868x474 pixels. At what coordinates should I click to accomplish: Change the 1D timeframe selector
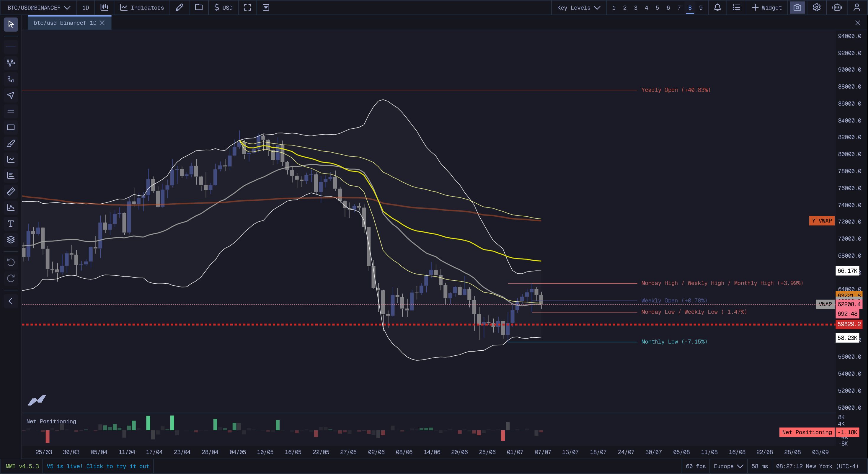point(86,7)
